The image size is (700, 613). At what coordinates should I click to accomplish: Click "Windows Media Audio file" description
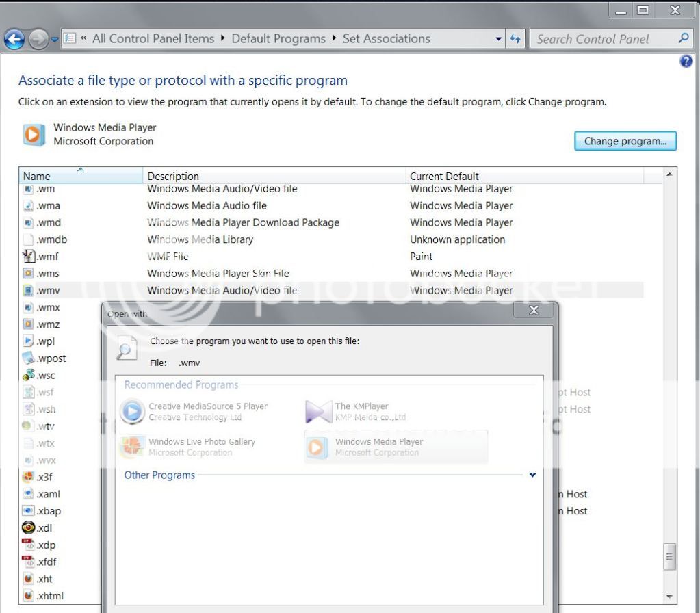point(207,206)
